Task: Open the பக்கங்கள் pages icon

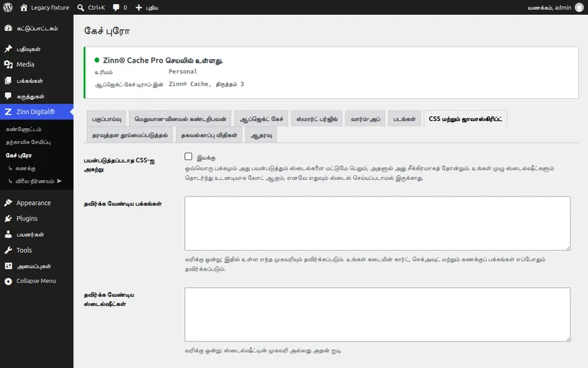Action: (8, 81)
